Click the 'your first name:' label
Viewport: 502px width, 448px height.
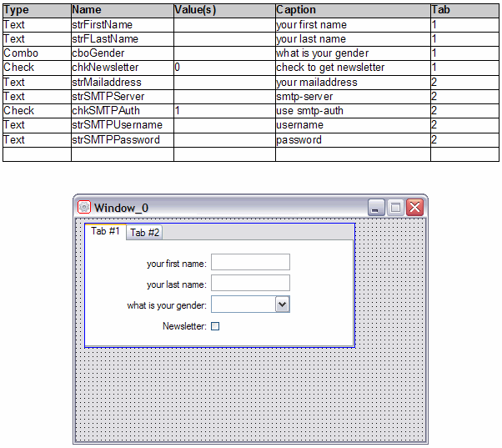pyautogui.click(x=177, y=264)
